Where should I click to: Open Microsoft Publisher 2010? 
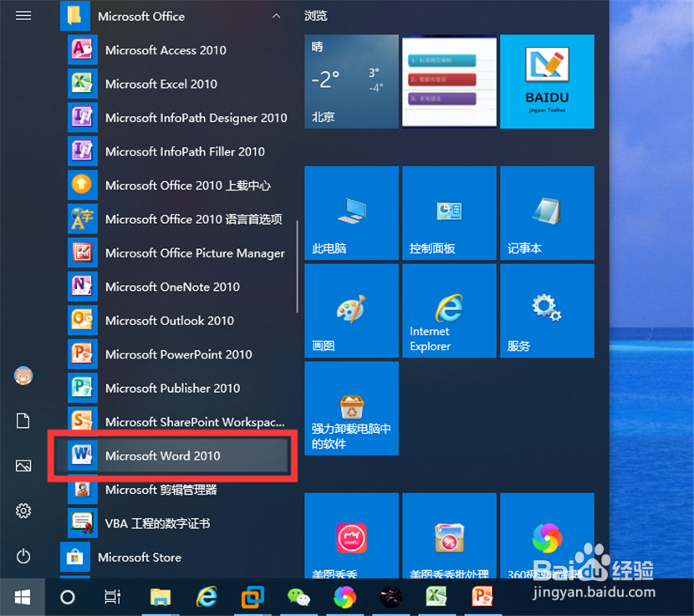pos(177,388)
